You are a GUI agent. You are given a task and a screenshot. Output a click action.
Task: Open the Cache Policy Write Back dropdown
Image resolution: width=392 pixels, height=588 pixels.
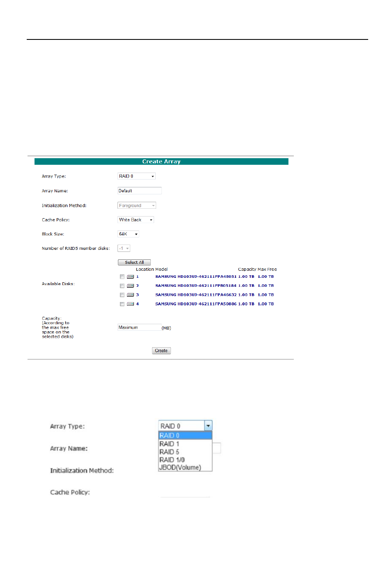pyautogui.click(x=136, y=220)
